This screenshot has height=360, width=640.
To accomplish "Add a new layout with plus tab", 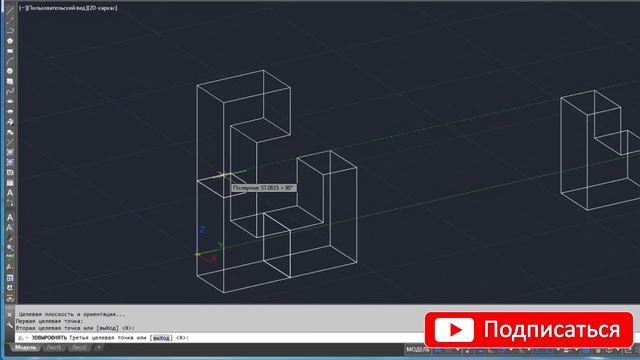I will pos(99,348).
